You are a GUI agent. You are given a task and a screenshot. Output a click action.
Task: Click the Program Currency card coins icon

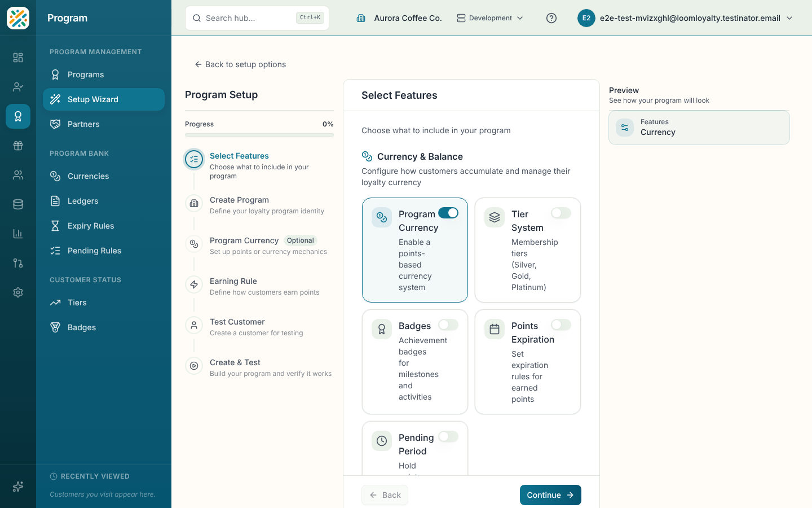point(382,217)
